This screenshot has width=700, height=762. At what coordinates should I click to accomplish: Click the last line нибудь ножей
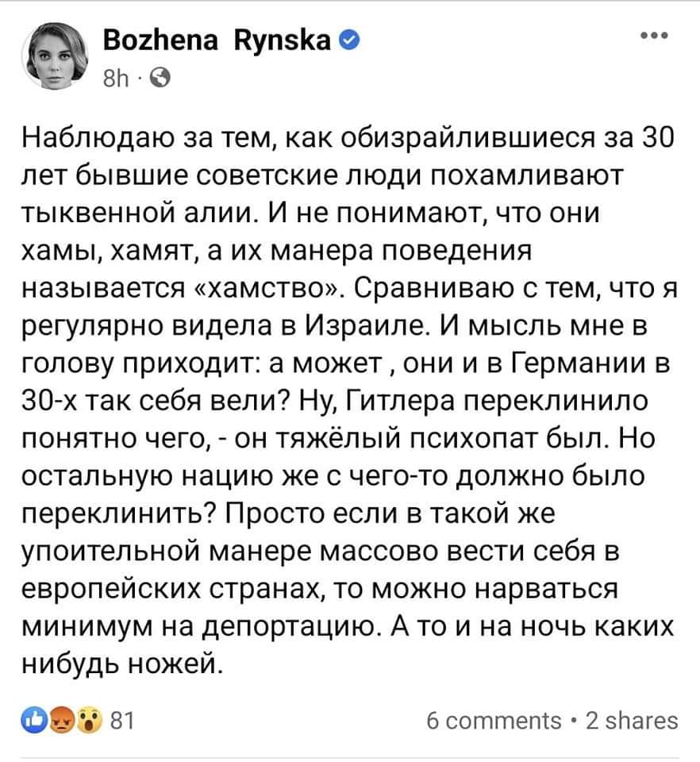click(123, 664)
